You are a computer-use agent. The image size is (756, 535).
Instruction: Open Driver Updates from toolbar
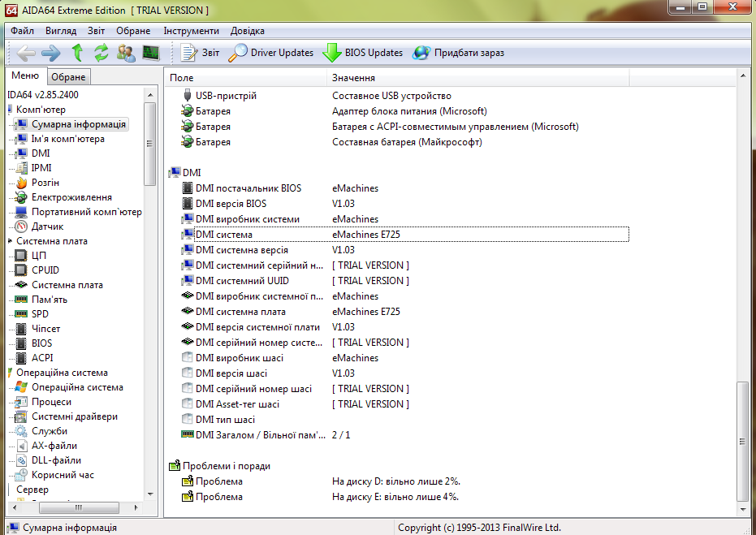[270, 53]
